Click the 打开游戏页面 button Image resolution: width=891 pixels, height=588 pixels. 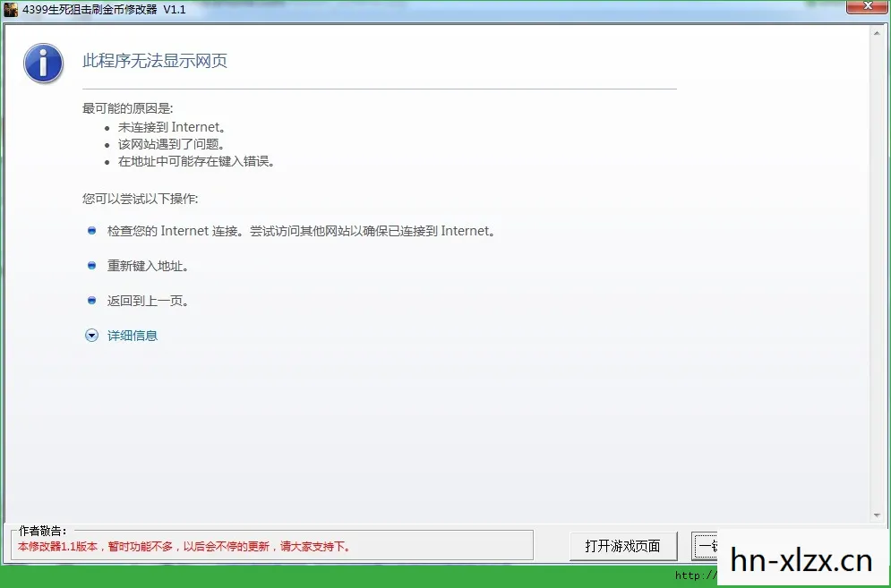pyautogui.click(x=623, y=546)
